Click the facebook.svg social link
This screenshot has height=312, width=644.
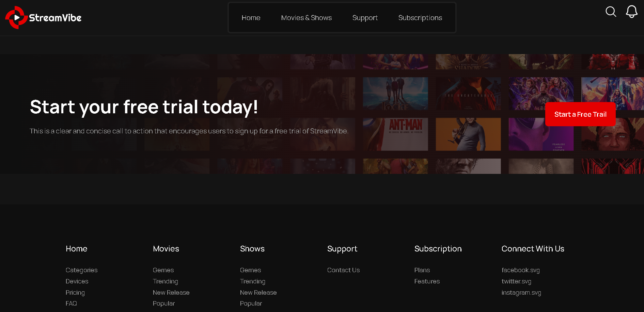coord(521,270)
